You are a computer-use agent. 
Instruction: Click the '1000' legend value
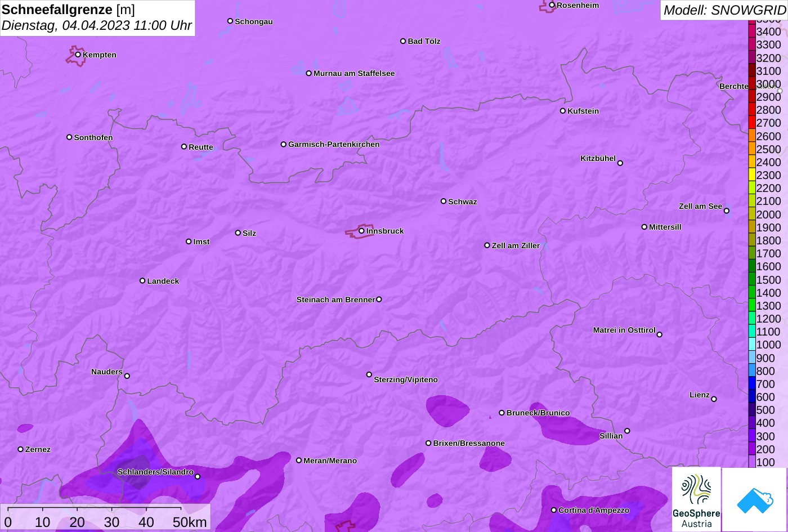click(x=769, y=345)
